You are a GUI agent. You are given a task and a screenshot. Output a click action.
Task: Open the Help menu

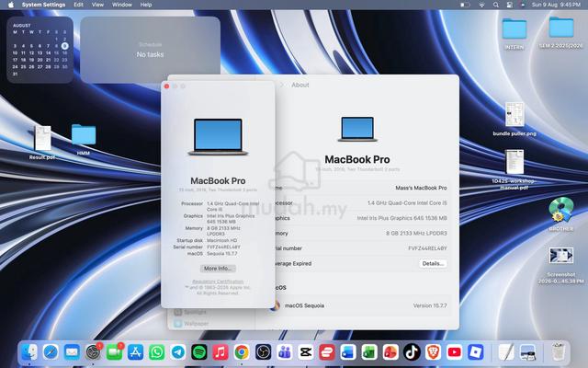coord(146,5)
